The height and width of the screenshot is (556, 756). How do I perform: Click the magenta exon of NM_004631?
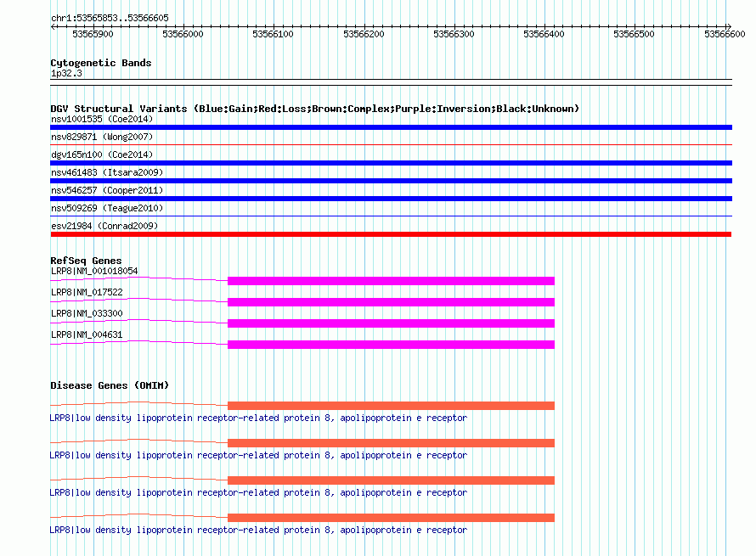[x=391, y=345]
